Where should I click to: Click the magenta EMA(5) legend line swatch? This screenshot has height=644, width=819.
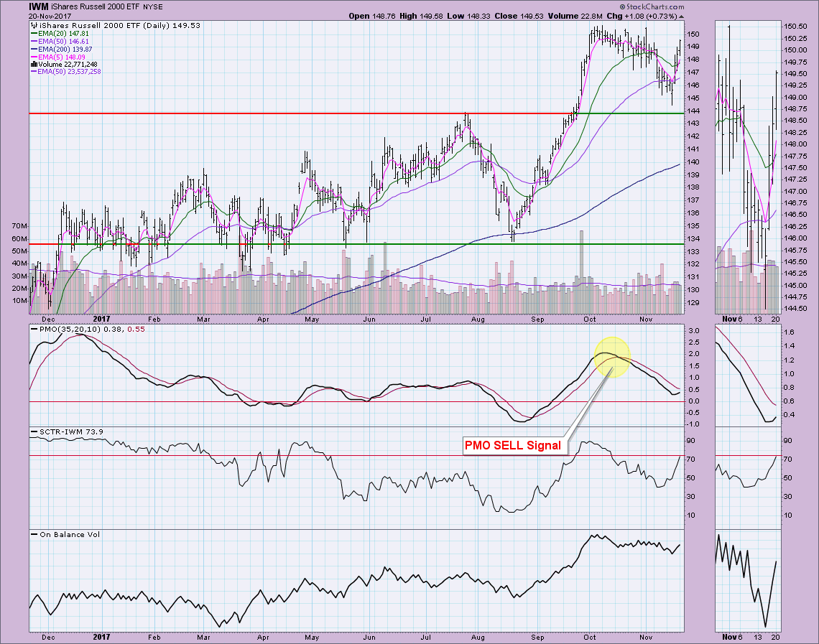click(34, 57)
